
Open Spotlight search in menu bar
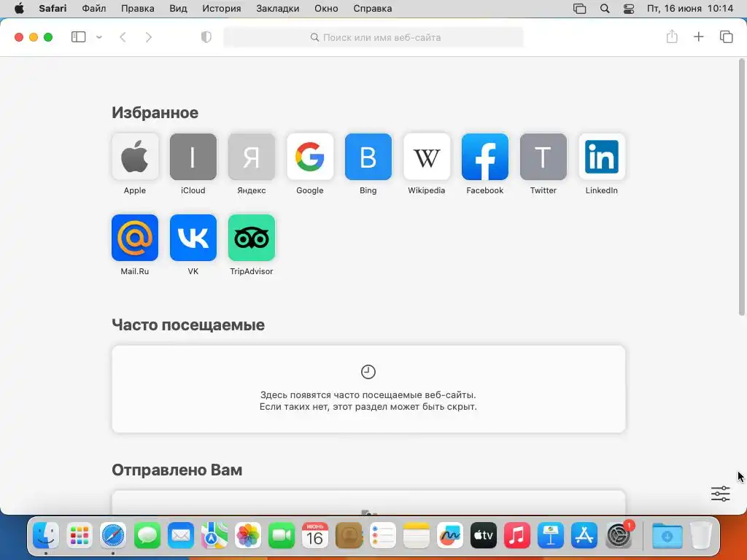click(x=605, y=9)
